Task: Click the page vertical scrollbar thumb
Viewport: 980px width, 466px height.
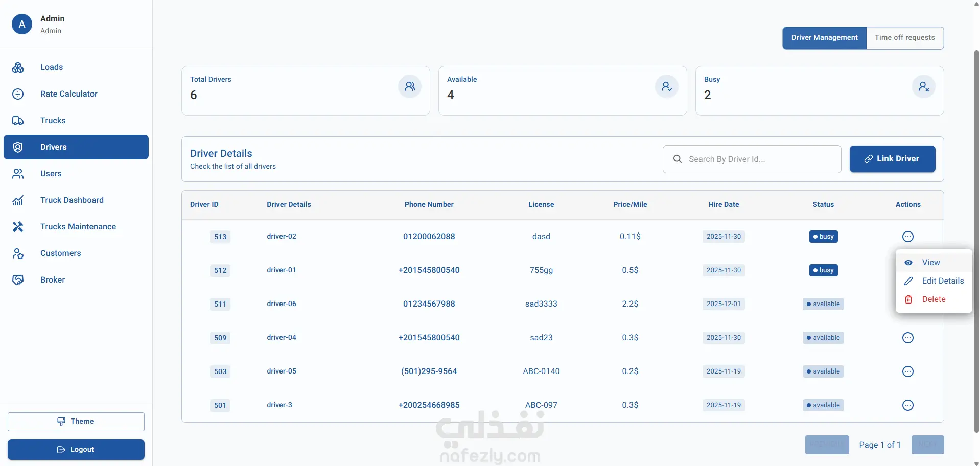Action: [976, 241]
